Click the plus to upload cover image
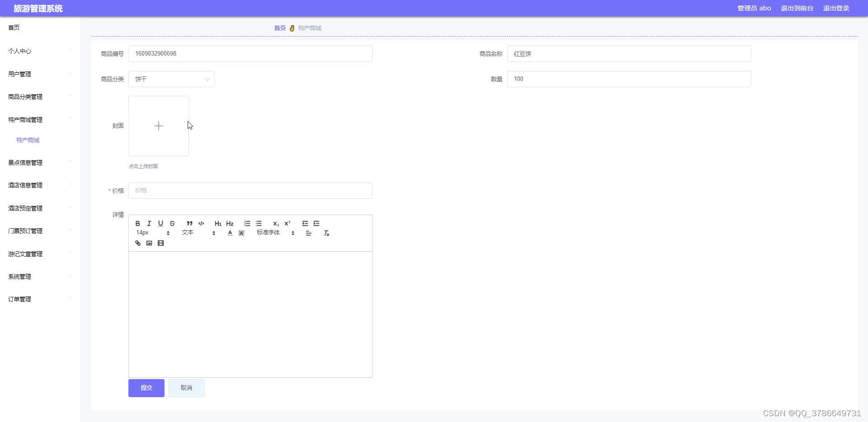Viewport: 868px width, 422px height. [x=159, y=126]
